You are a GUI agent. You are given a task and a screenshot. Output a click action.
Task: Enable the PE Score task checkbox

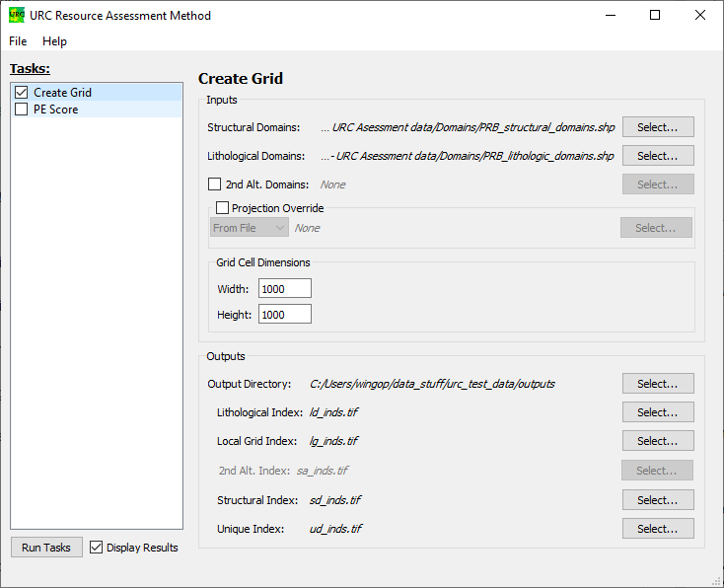22,110
